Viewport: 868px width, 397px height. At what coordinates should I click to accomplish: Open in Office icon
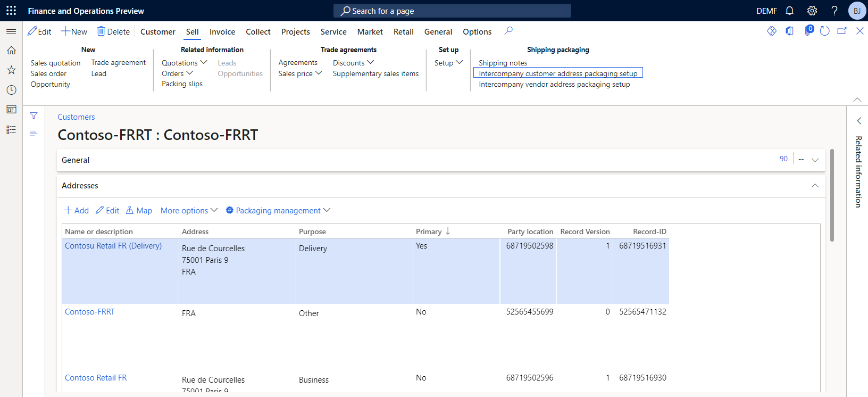click(x=790, y=31)
